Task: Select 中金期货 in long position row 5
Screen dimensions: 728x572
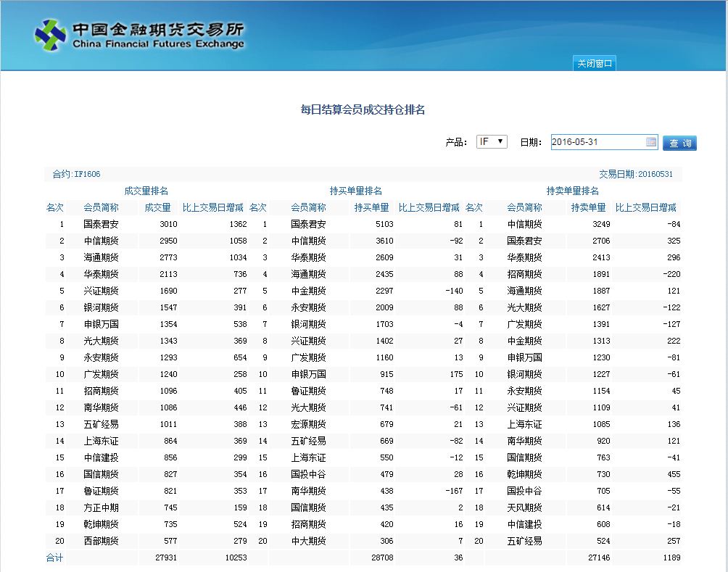Action: (x=308, y=291)
